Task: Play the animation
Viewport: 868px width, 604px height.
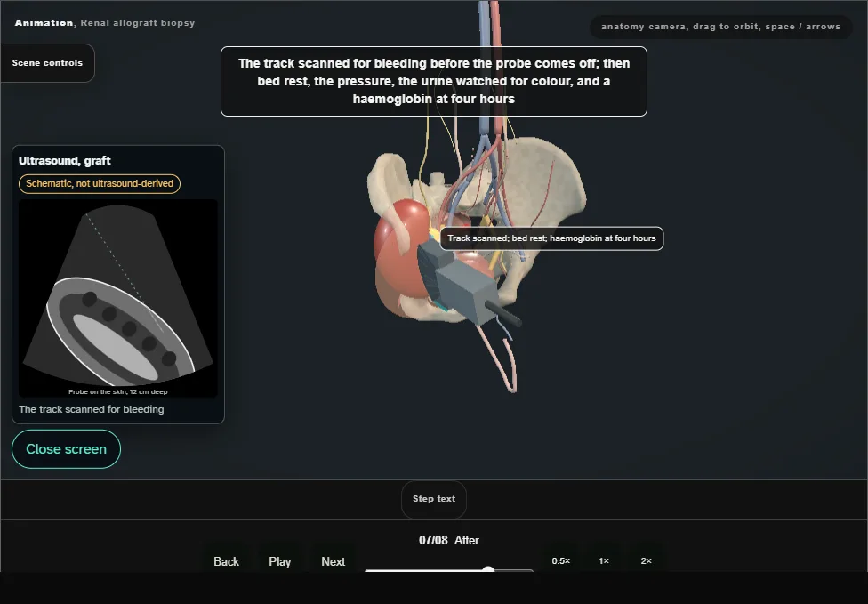Action: tap(279, 561)
